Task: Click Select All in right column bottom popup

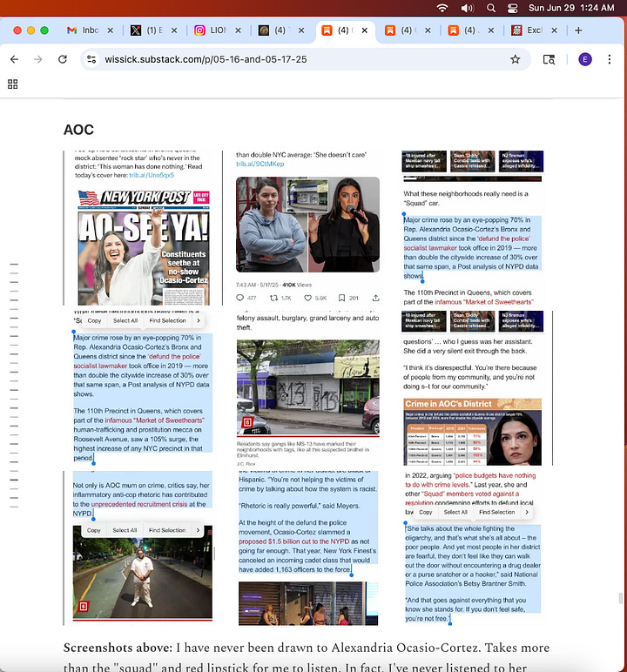Action: 455,512
